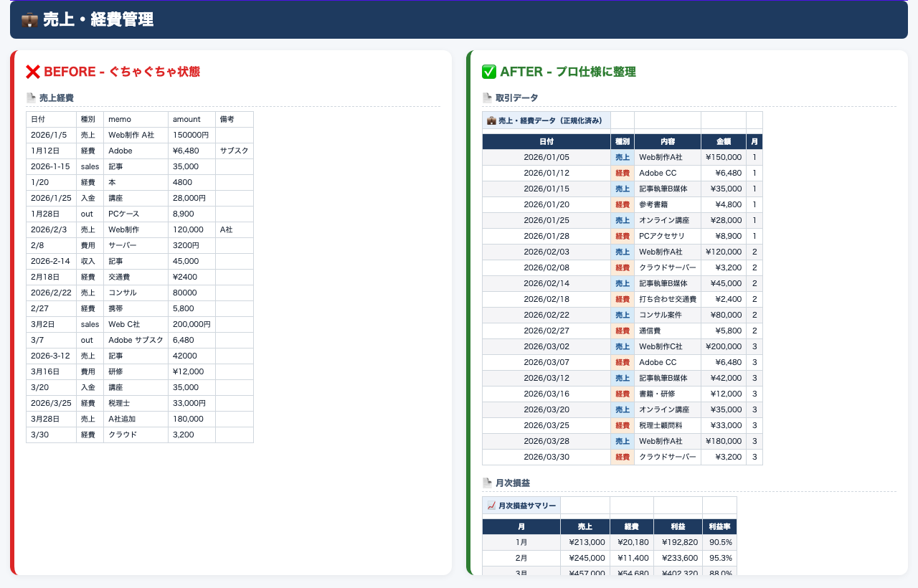The image size is (918, 588).
Task: Click the 書籍・研修 cell
Action: click(x=668, y=394)
